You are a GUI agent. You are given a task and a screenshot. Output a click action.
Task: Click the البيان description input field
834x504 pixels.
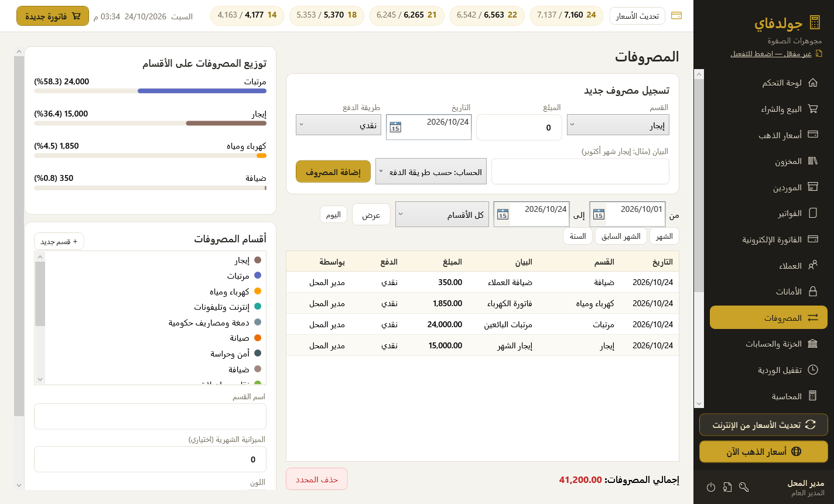580,171
